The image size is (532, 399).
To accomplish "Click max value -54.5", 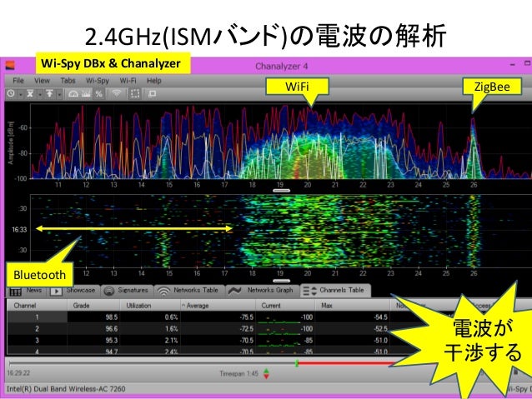I will coord(381,317).
